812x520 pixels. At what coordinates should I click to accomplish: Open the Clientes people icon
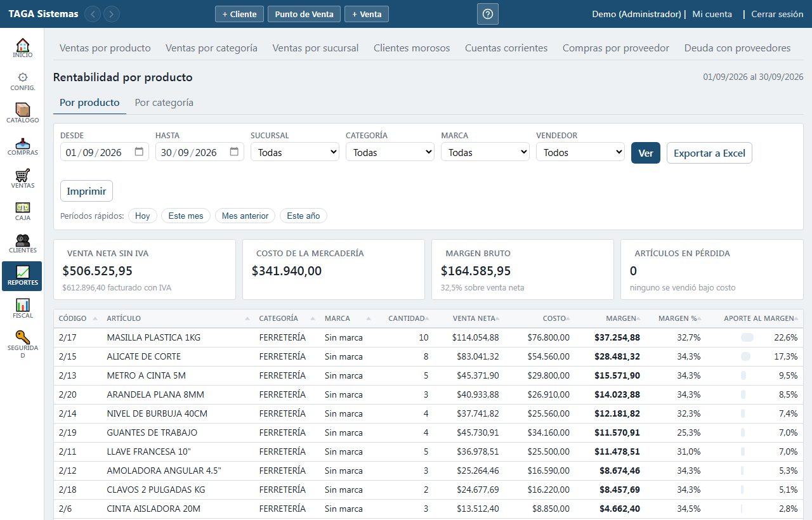point(23,240)
